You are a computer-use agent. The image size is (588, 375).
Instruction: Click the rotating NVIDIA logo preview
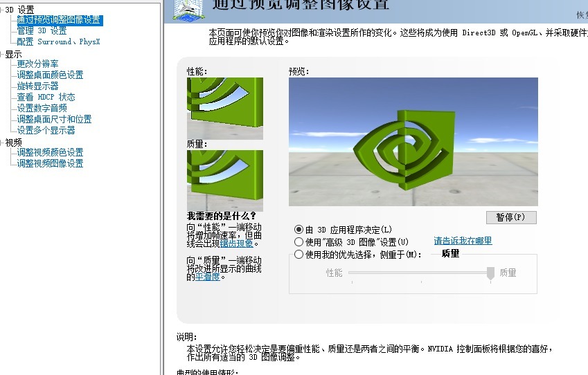(x=413, y=142)
